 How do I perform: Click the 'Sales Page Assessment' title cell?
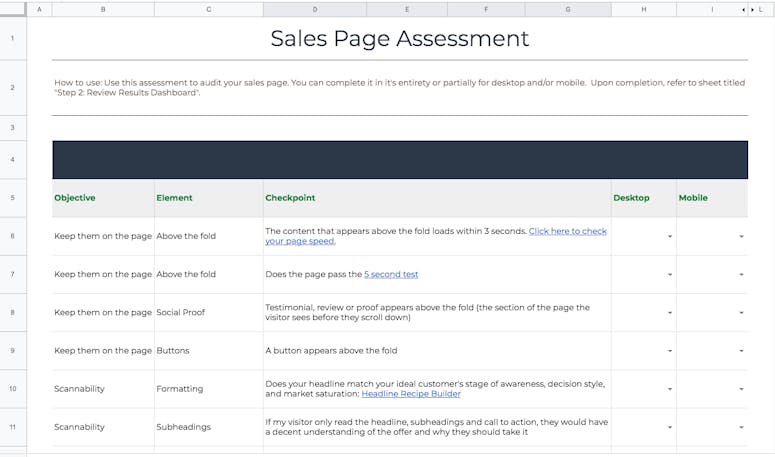tap(400, 38)
